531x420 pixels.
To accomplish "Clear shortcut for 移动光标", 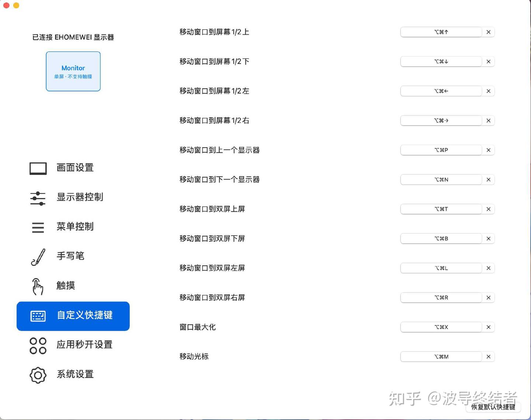I will [488, 357].
